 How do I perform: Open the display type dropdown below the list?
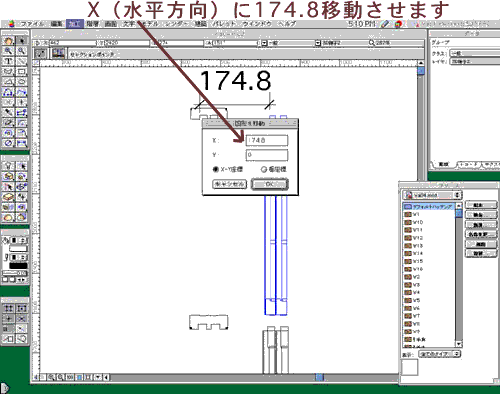[439, 354]
